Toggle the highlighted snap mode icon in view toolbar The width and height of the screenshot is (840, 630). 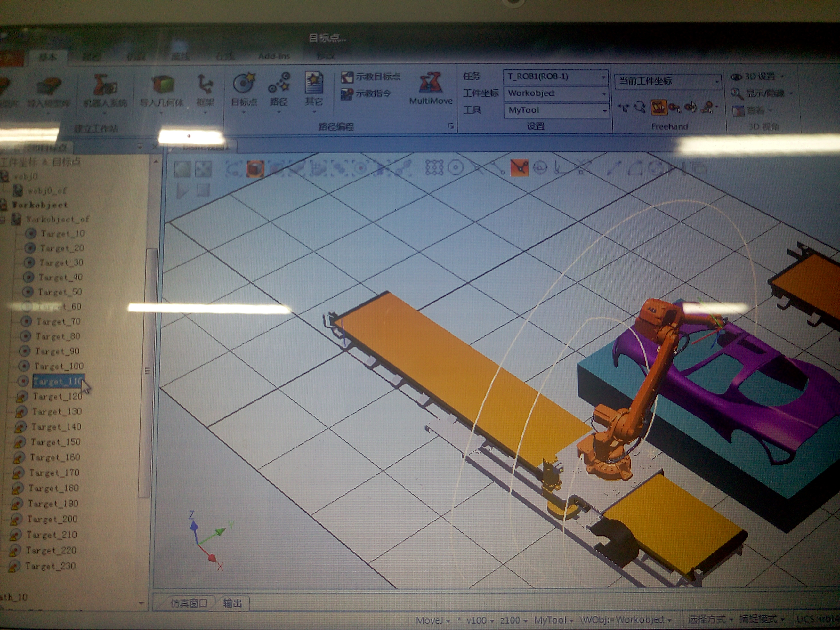(x=519, y=167)
